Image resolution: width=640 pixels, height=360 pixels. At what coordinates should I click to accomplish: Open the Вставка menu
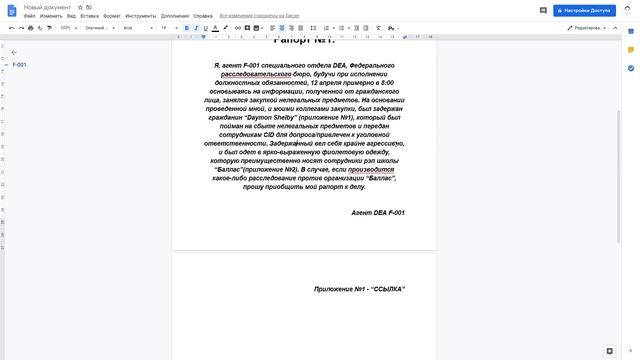tap(89, 16)
